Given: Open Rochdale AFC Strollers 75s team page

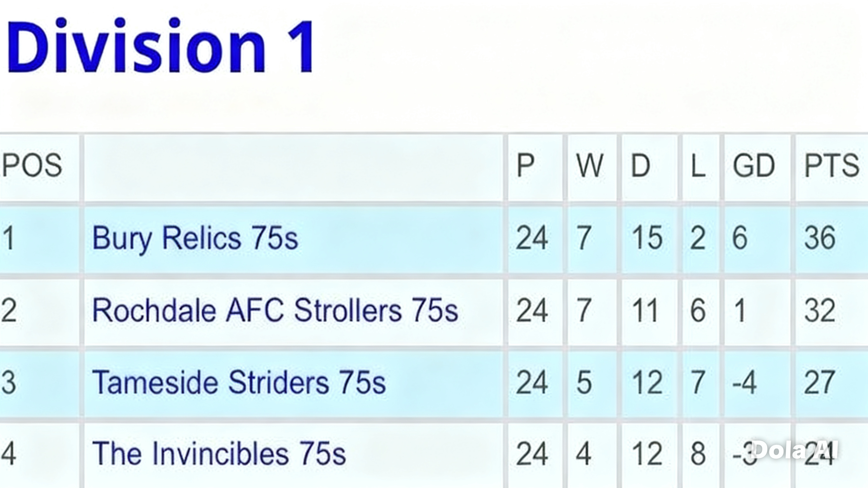Looking at the screenshot, I should pos(275,310).
